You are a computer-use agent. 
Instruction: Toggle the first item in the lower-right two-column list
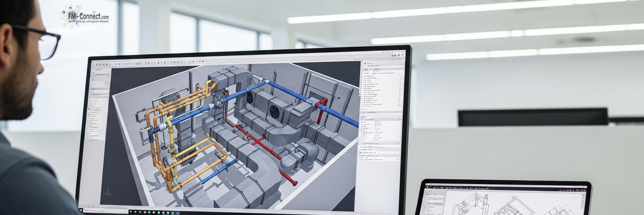[362, 122]
